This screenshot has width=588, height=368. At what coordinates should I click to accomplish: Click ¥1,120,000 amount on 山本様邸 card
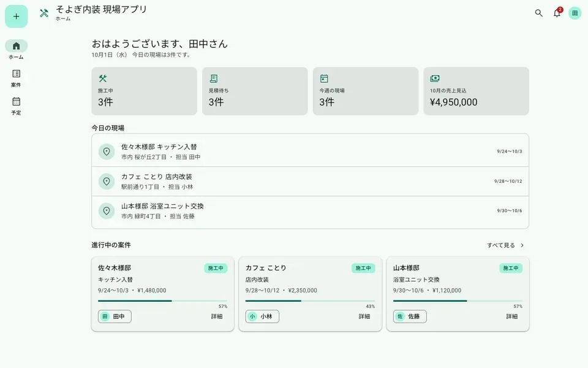coord(447,290)
